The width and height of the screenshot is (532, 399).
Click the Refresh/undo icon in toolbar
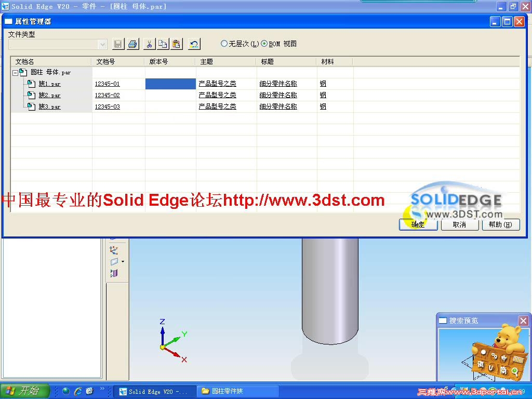pos(194,44)
